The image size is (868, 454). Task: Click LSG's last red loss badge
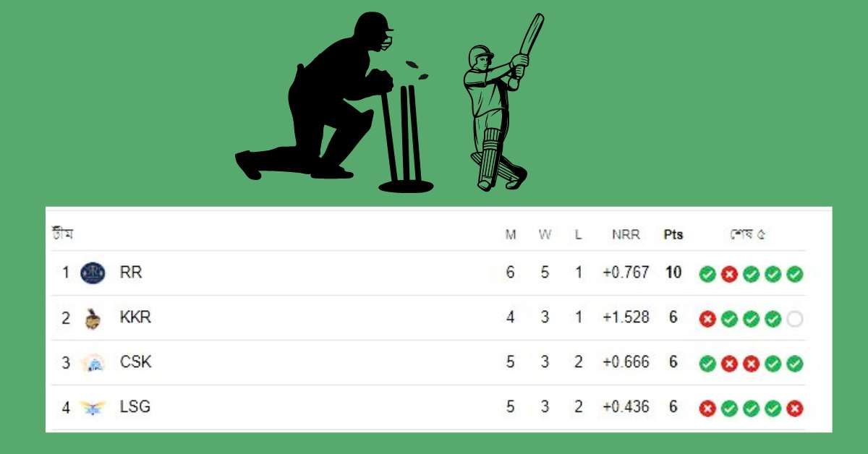[x=793, y=407]
